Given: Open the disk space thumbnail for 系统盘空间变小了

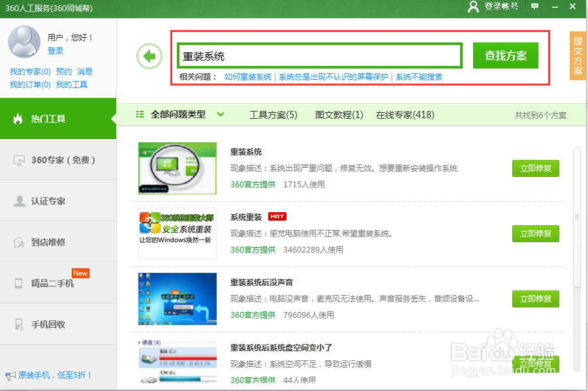Looking at the screenshot, I should (178, 361).
